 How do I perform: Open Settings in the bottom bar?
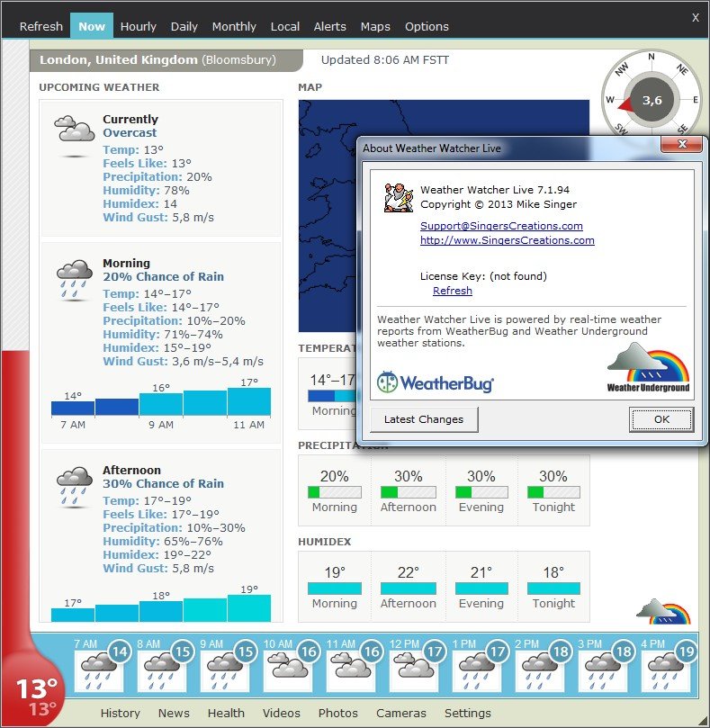[x=468, y=713]
